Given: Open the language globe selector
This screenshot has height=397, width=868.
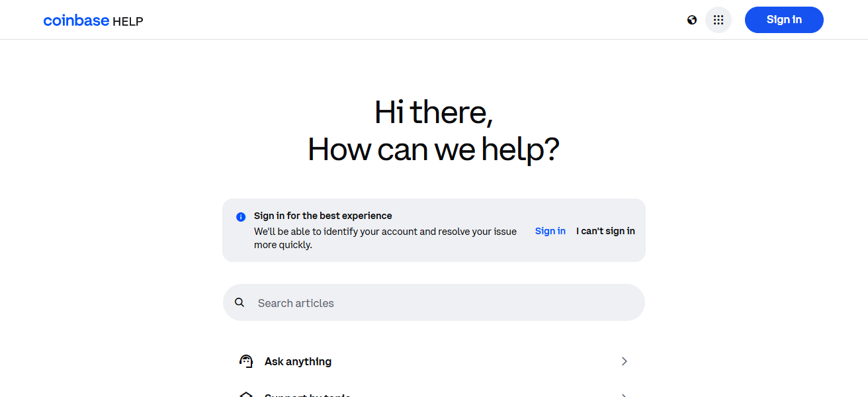Looking at the screenshot, I should click(x=692, y=20).
